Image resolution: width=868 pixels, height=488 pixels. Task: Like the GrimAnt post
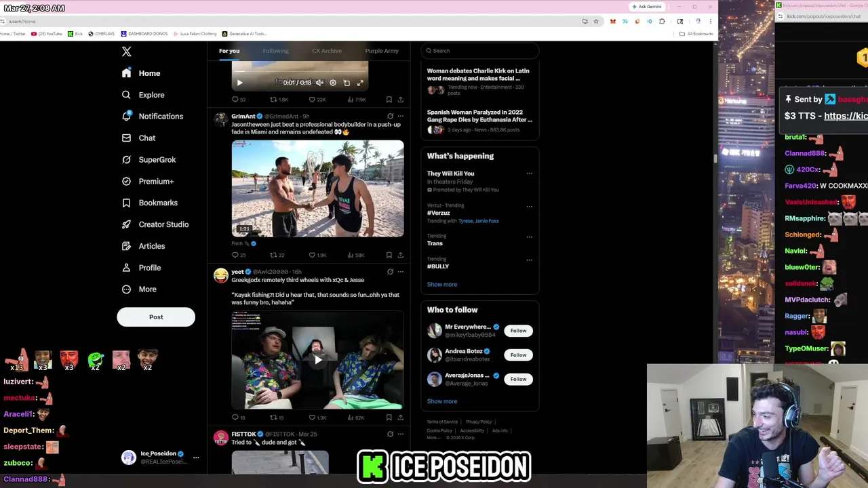[317, 256]
